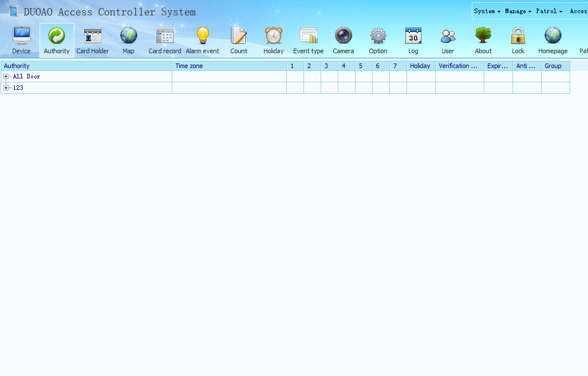Expand the All Door tree node

6,77
